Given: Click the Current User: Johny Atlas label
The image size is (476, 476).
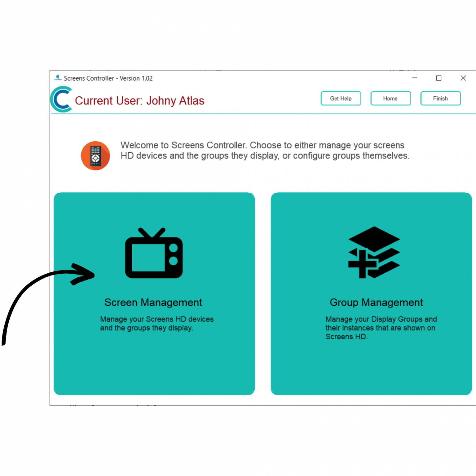Looking at the screenshot, I should (x=139, y=101).
